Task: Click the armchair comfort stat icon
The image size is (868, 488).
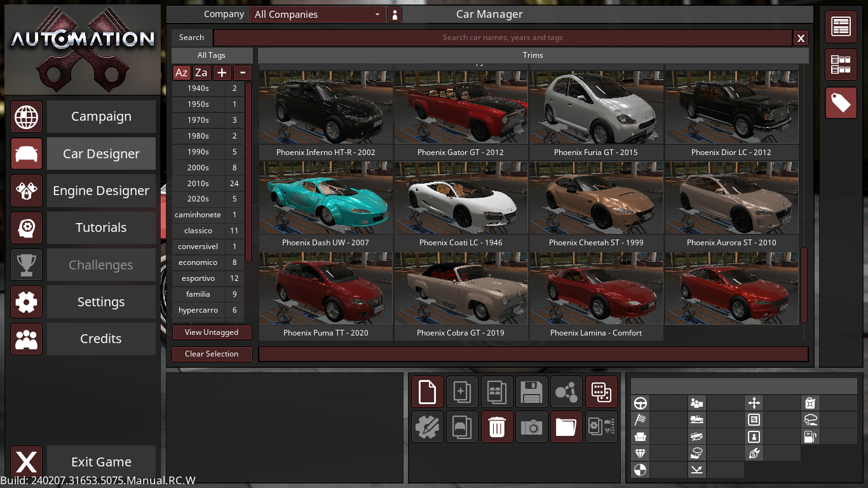Action: (x=640, y=437)
